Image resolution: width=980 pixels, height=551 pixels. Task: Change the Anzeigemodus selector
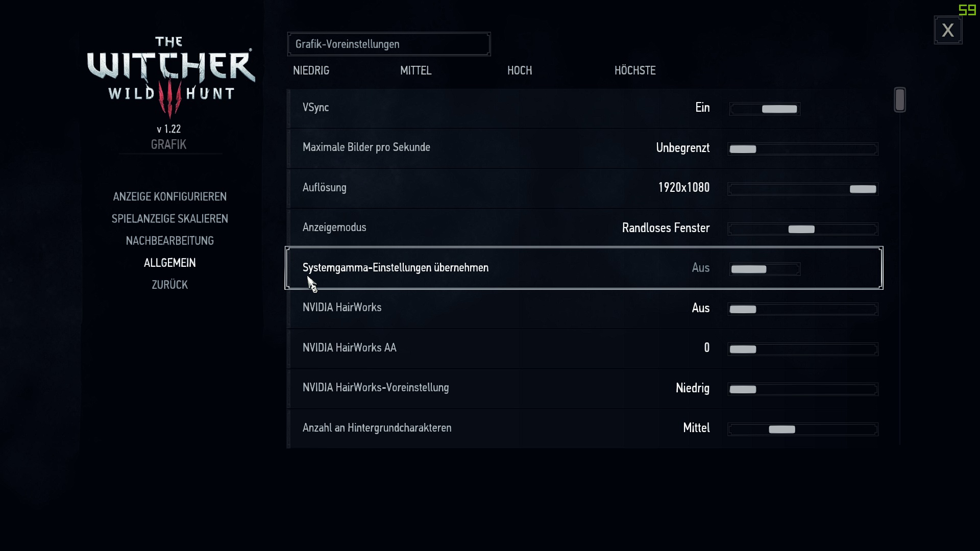802,229
